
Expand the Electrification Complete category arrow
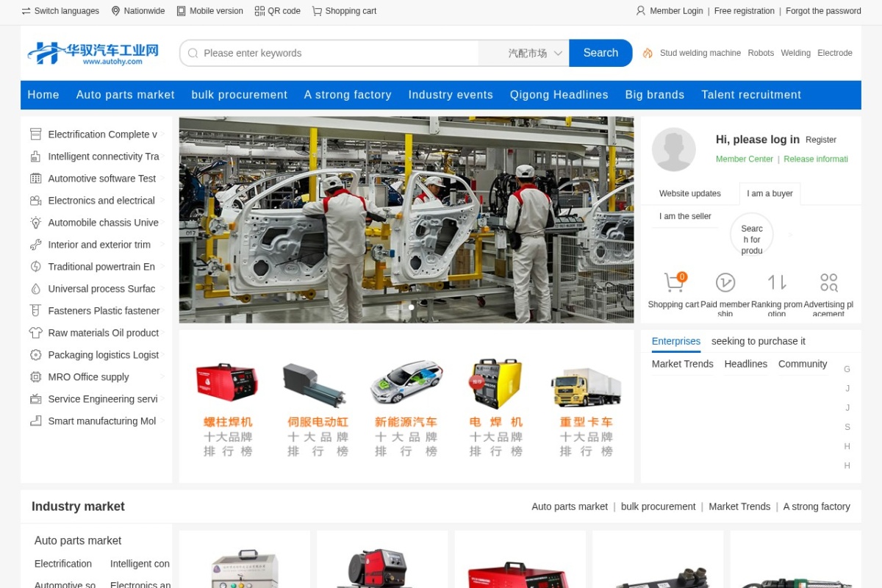pyautogui.click(x=162, y=135)
